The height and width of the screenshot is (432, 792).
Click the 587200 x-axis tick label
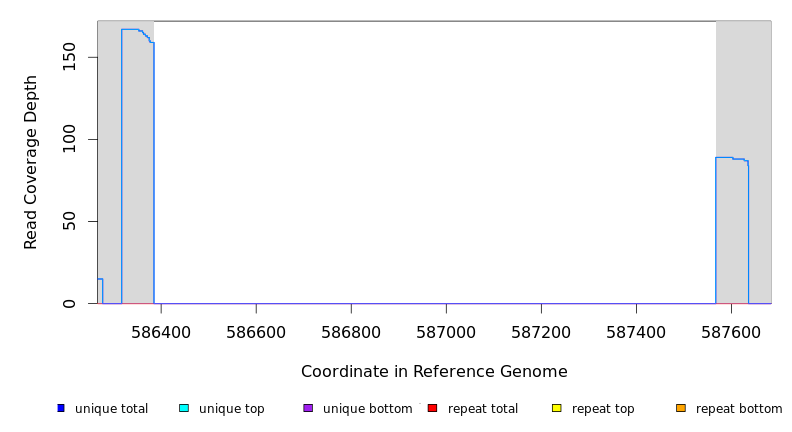pyautogui.click(x=541, y=331)
